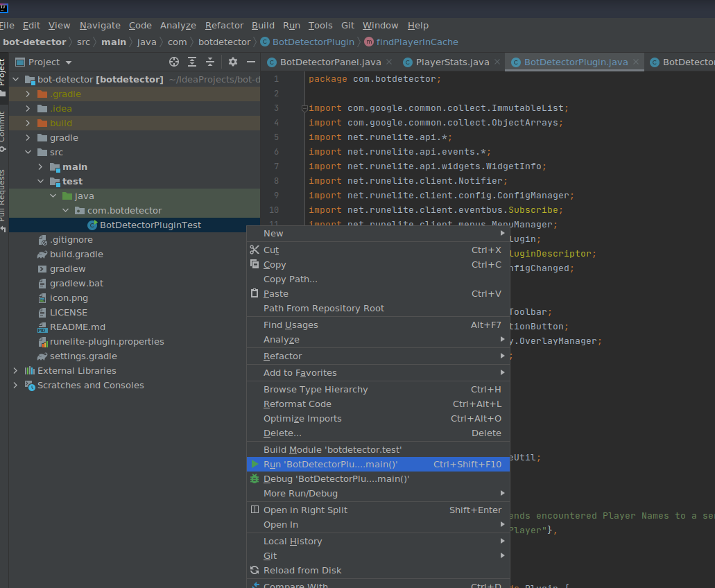Expand the .gradle folder
The height and width of the screenshot is (588, 715).
click(28, 94)
